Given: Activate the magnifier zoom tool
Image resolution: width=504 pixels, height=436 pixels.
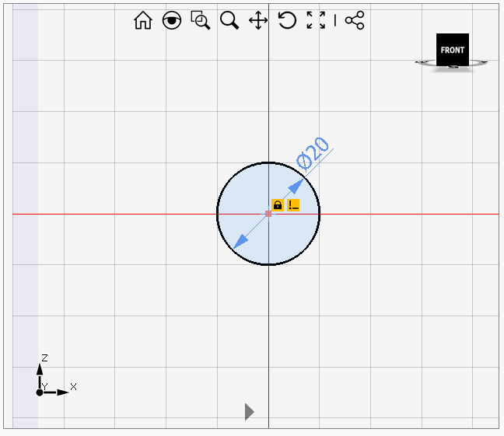Looking at the screenshot, I should [229, 21].
